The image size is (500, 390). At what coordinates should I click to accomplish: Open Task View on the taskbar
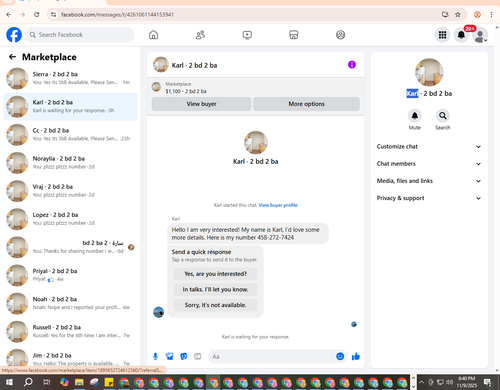coord(46,382)
